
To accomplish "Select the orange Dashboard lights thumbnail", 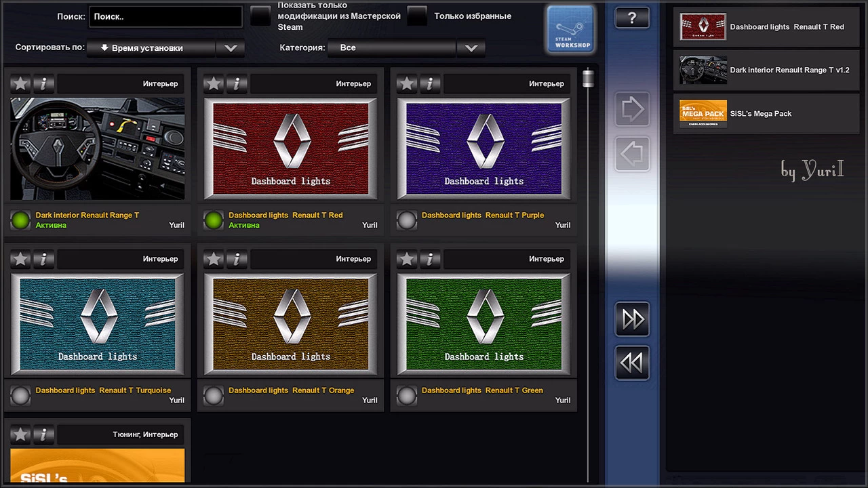I will pos(291,324).
